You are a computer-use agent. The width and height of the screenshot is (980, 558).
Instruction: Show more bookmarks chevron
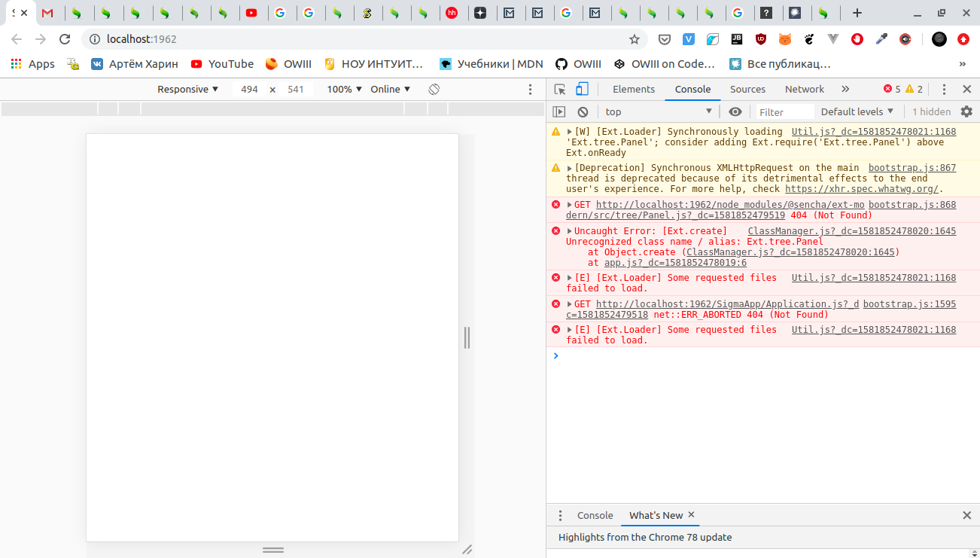963,64
